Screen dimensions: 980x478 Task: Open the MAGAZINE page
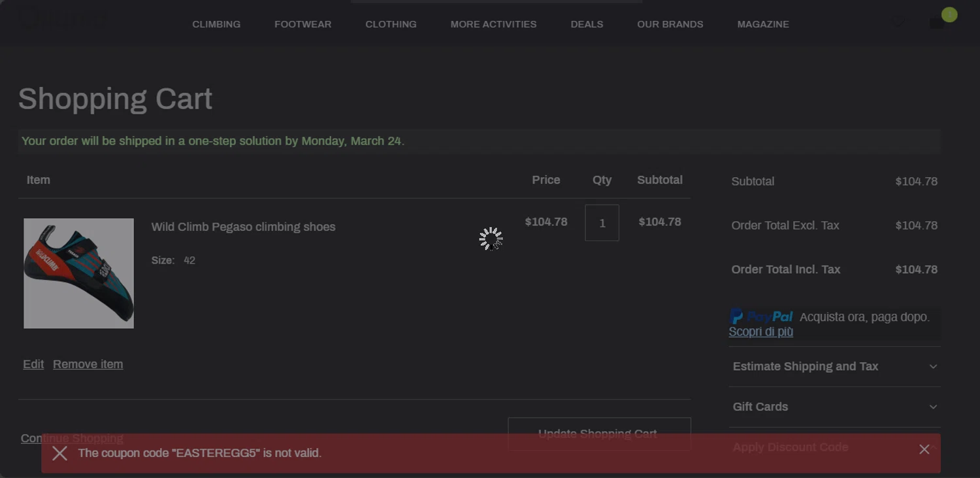point(763,24)
